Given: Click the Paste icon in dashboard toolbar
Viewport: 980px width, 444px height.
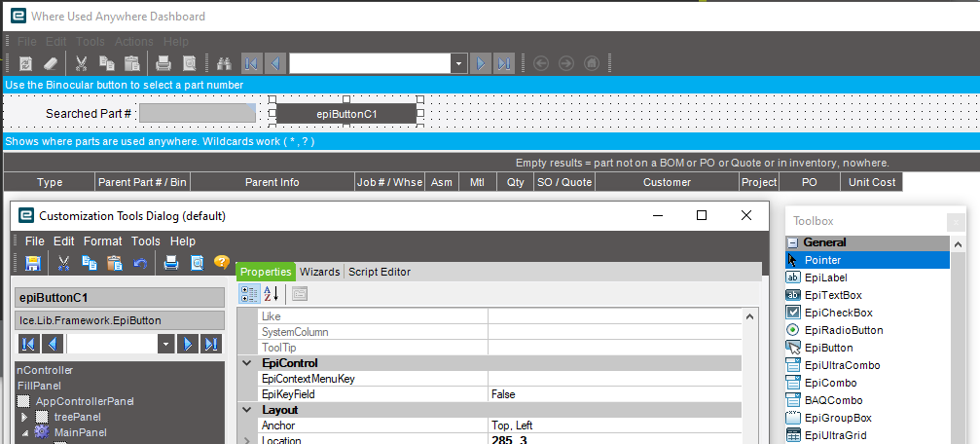Looking at the screenshot, I should (132, 63).
